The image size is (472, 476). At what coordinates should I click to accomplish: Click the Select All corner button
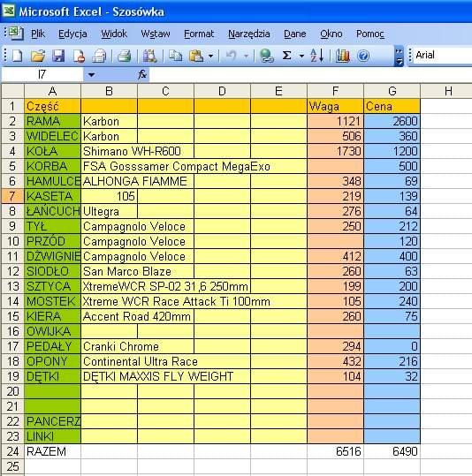[12, 91]
